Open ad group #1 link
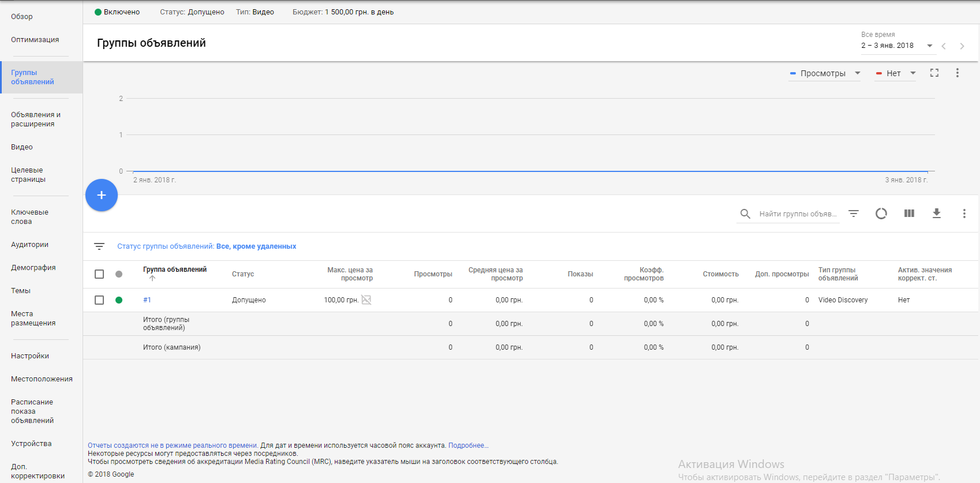The height and width of the screenshot is (483, 980). point(147,300)
